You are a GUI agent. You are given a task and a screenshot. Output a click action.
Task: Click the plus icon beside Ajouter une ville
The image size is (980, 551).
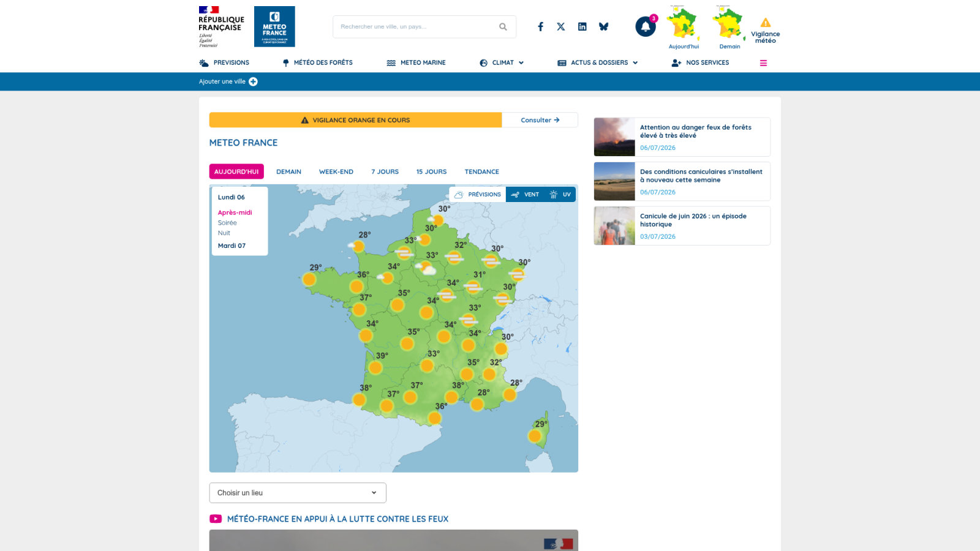[253, 81]
